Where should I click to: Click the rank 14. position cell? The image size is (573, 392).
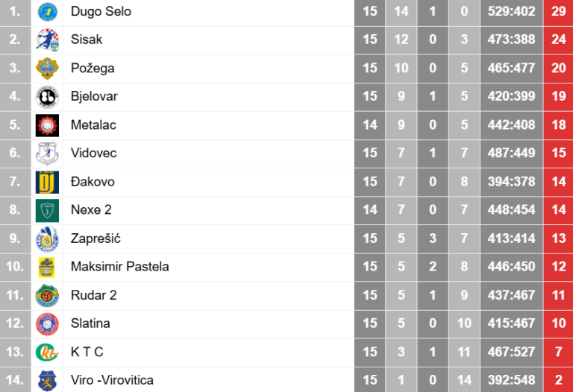(16, 380)
